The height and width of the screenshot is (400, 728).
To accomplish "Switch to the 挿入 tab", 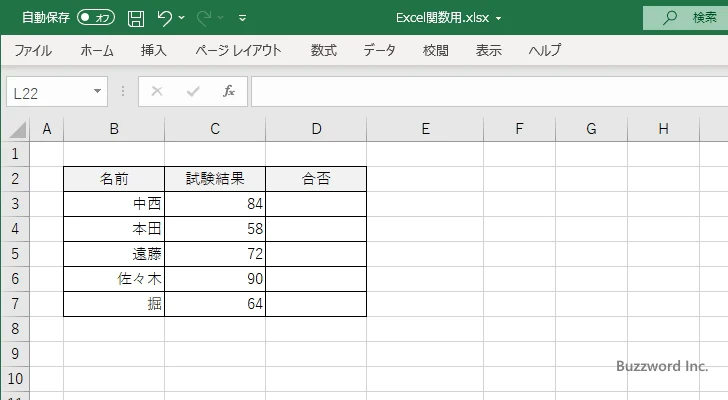I will pyautogui.click(x=154, y=50).
